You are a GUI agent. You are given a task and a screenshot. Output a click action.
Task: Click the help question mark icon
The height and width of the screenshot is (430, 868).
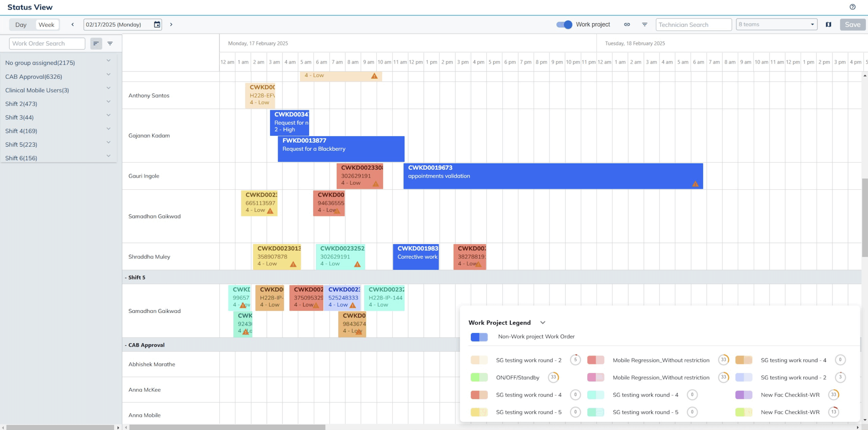click(852, 7)
